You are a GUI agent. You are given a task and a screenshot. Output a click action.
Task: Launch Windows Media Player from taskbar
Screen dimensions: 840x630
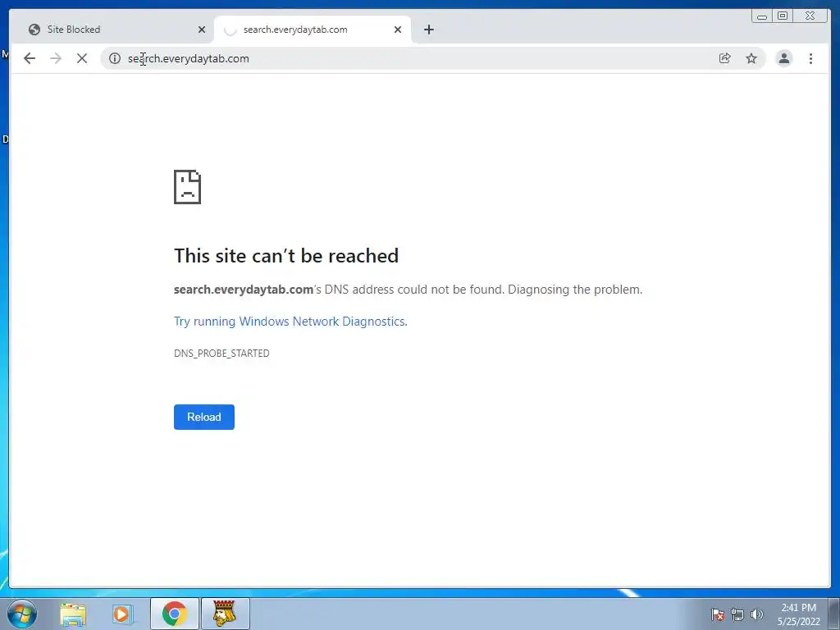122,614
